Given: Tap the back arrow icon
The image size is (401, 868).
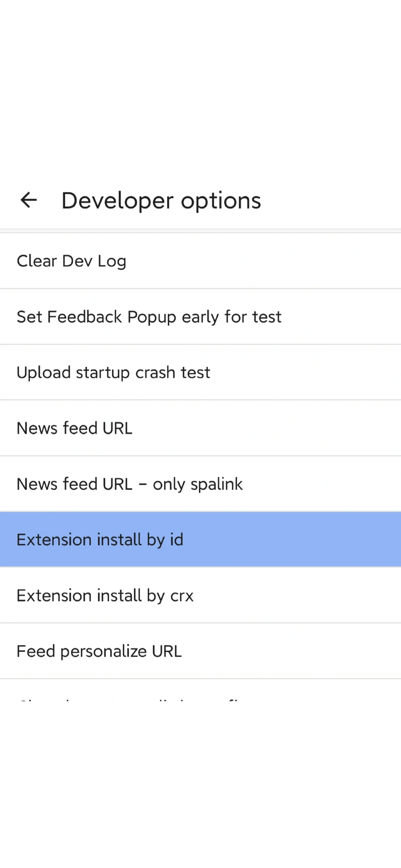Looking at the screenshot, I should point(29,200).
